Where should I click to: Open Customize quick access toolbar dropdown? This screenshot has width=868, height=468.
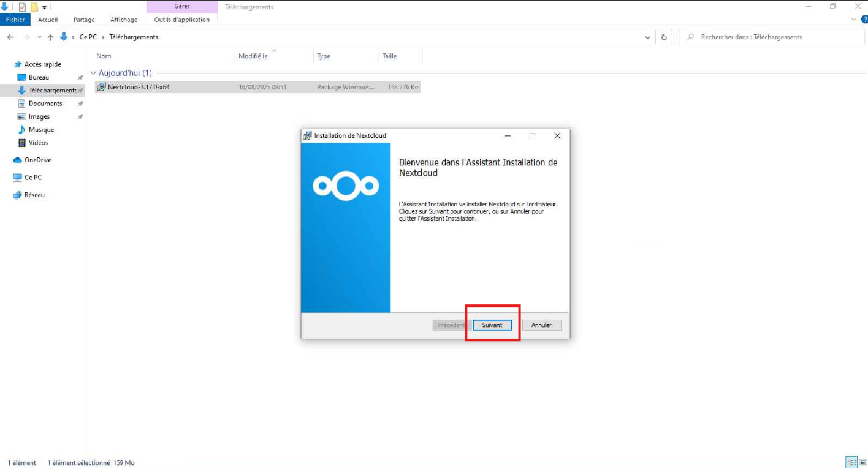click(45, 7)
